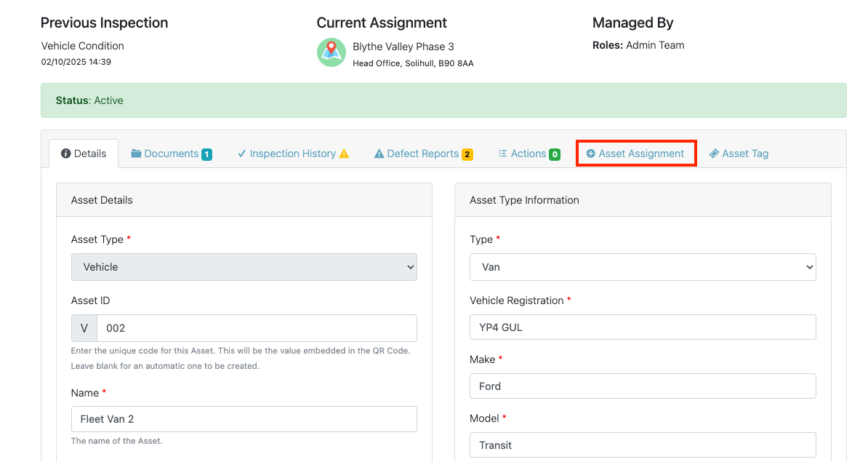Click the plus circle icon on Asset Assignment
Screen dimensions: 868x462
(x=590, y=154)
